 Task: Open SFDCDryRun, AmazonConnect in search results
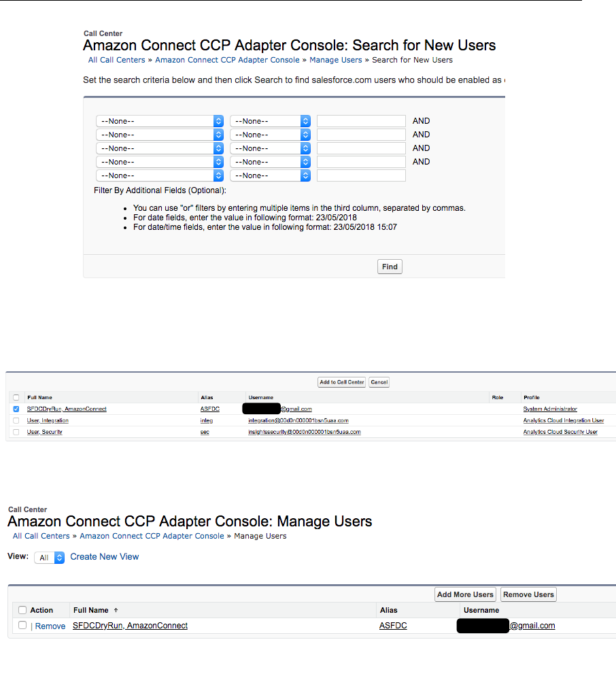67,409
